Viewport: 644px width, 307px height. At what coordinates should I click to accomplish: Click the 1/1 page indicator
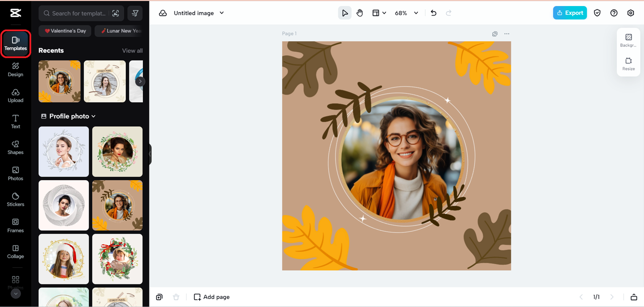[597, 297]
